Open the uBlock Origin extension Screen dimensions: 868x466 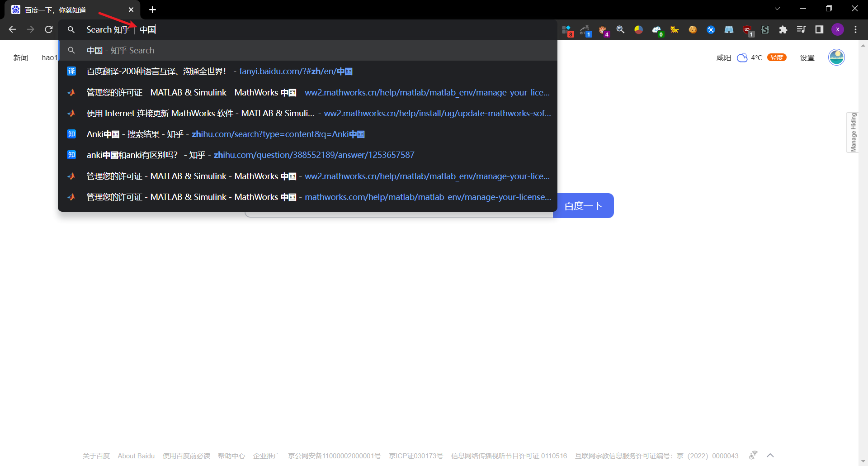coord(748,30)
